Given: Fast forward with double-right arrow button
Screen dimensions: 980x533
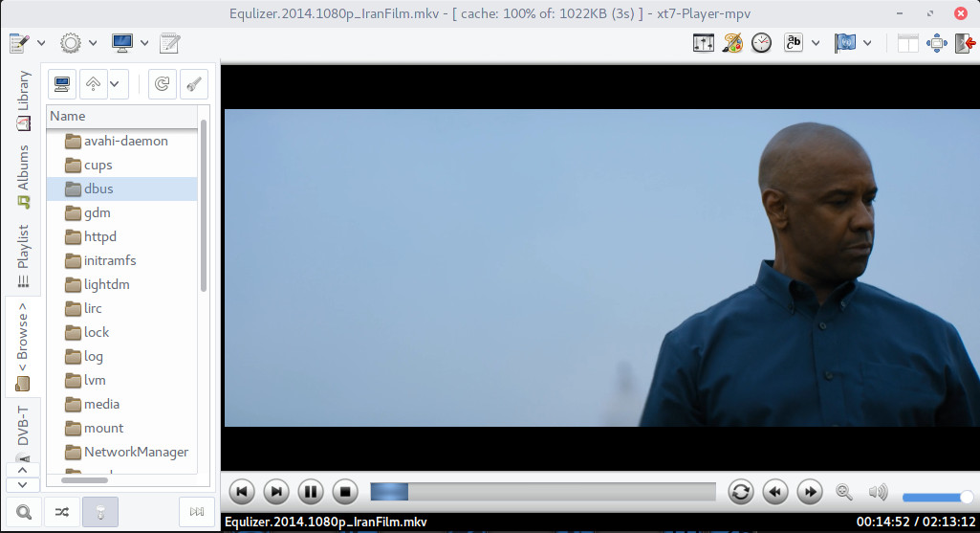Looking at the screenshot, I should coord(810,492).
